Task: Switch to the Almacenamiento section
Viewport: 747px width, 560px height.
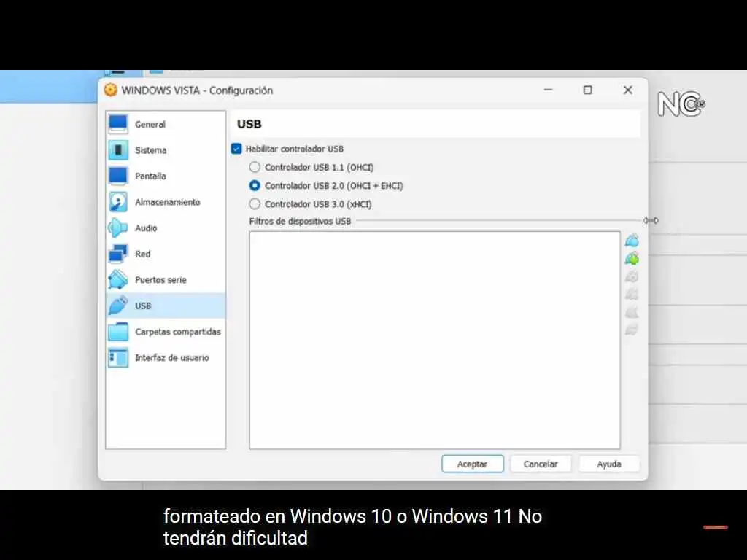Action: coord(166,202)
